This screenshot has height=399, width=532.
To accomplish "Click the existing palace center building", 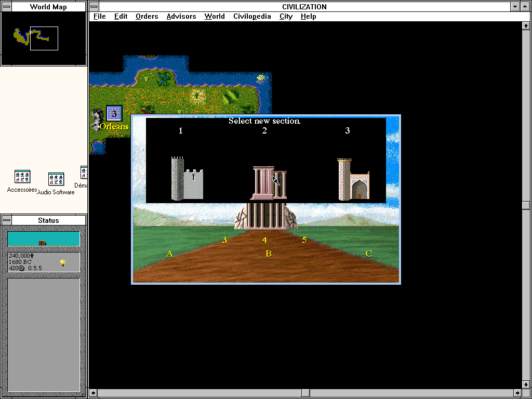I will click(x=266, y=216).
